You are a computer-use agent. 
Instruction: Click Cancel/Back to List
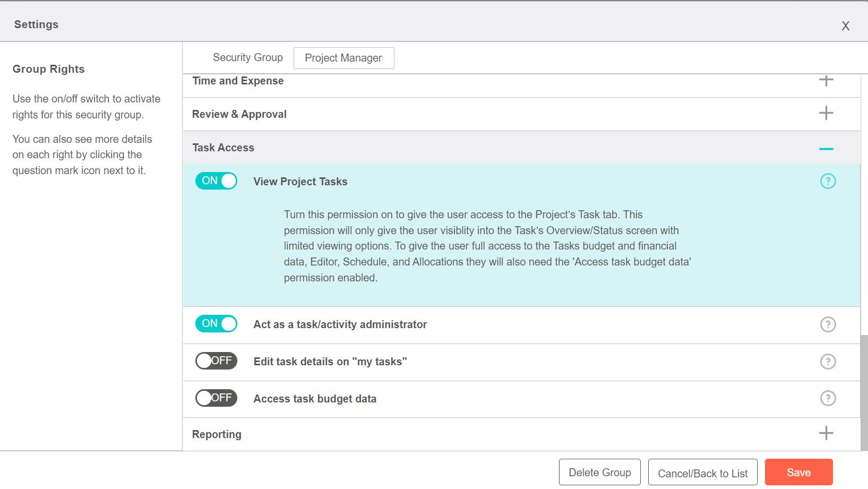[703, 472]
